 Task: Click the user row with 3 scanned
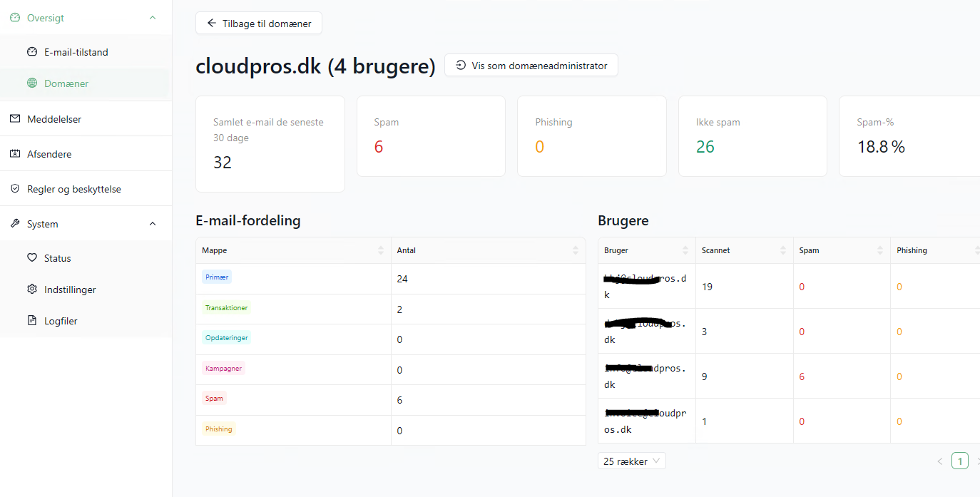789,332
